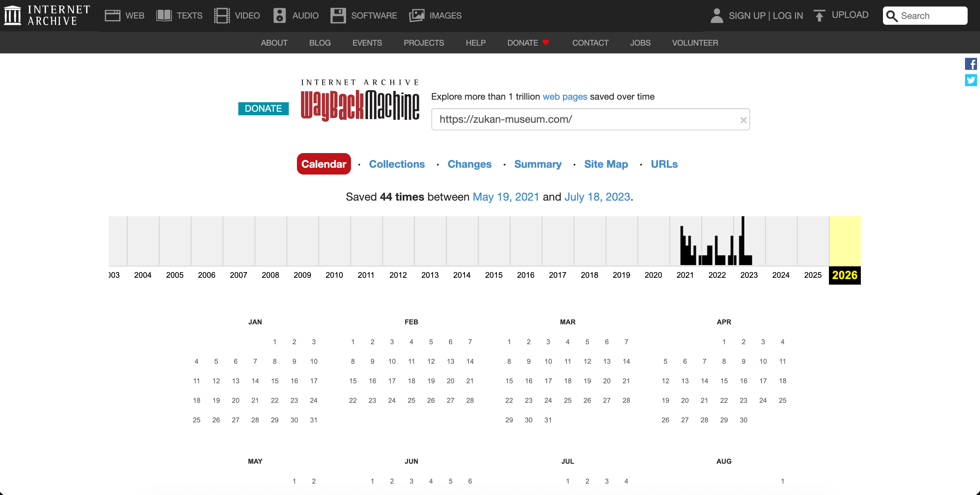Share page via Twitter icon
This screenshot has width=980, height=495.
pos(971,80)
